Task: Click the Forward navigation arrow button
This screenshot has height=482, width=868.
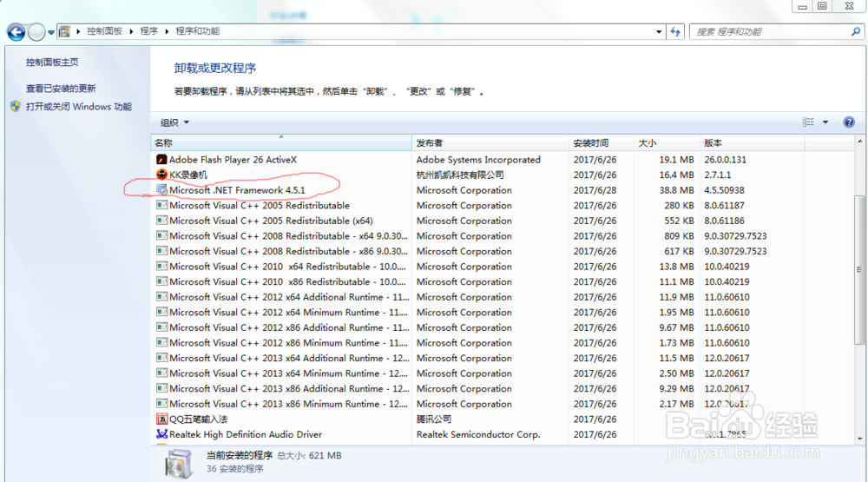Action: tap(36, 32)
